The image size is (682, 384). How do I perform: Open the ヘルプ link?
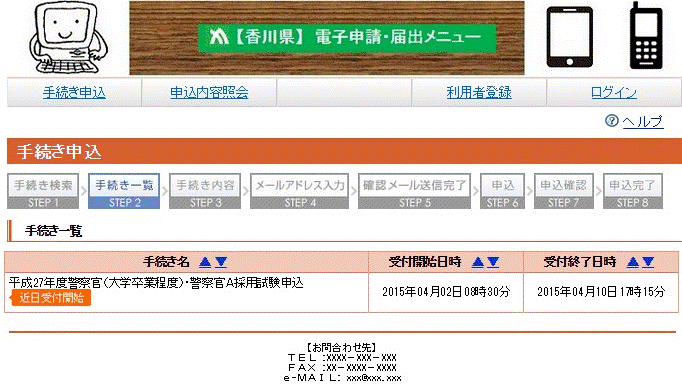[643, 121]
